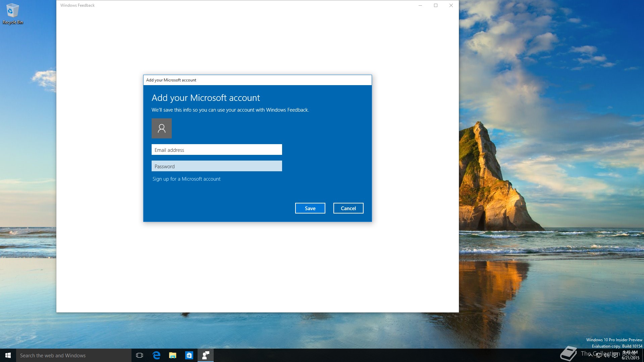This screenshot has height=362, width=644.
Task: Click the Save button in the dialog
Action: (x=310, y=208)
